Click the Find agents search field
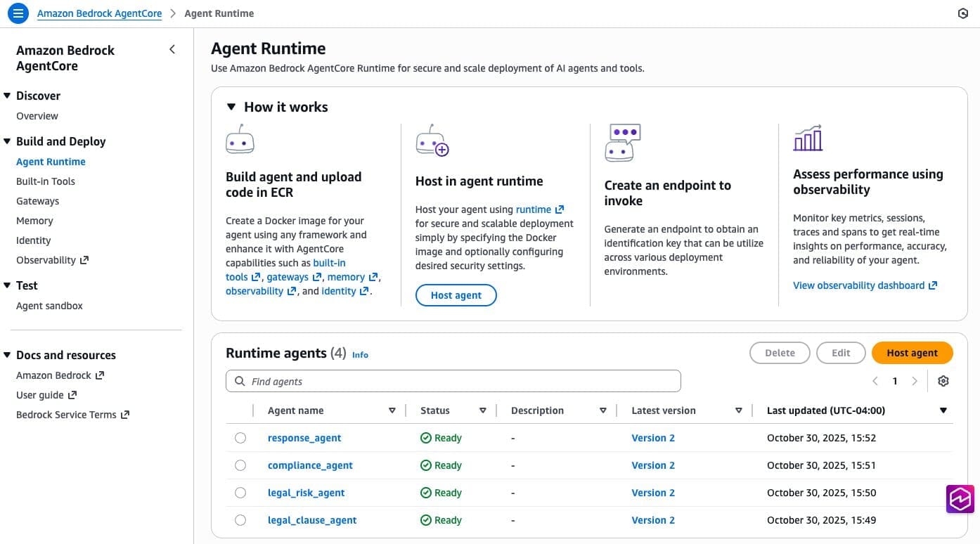This screenshot has width=980, height=544. pos(464,381)
